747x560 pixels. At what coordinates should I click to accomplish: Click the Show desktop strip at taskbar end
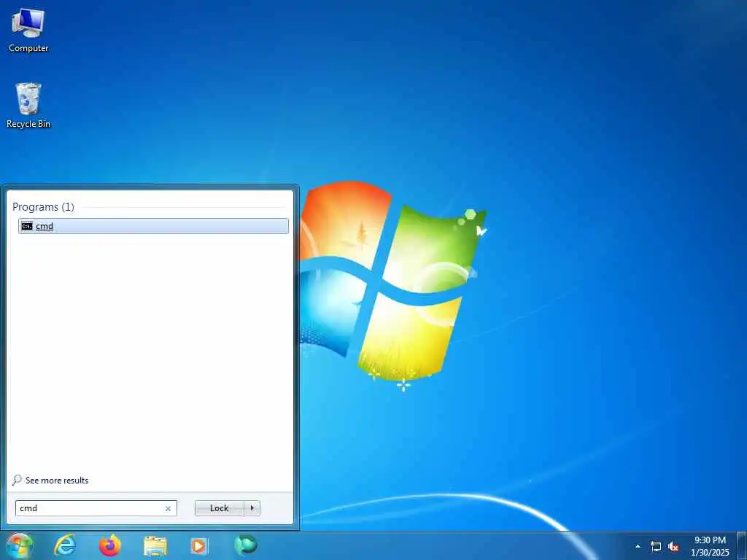coord(742,545)
